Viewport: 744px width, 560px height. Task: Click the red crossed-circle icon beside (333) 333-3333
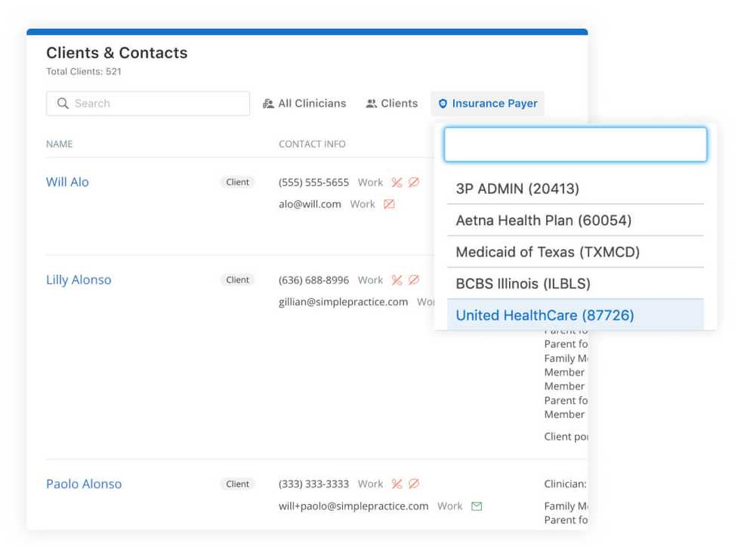point(414,484)
